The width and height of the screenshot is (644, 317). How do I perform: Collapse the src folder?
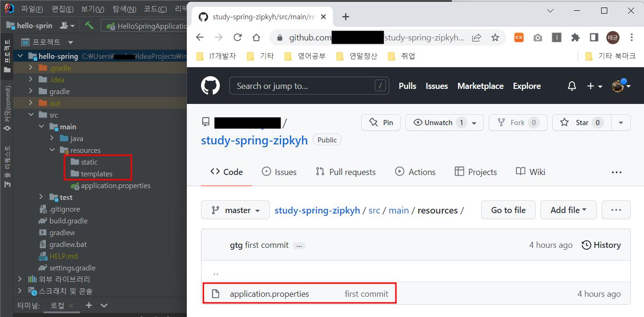coord(31,115)
